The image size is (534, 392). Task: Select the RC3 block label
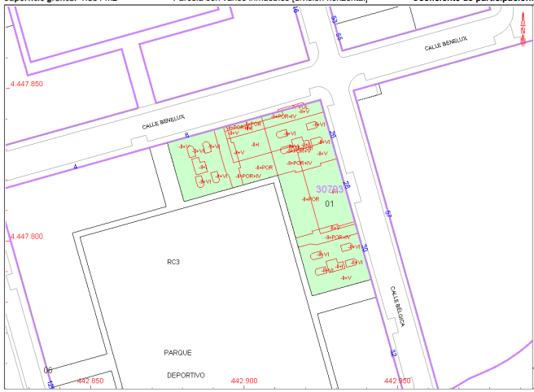173,262
